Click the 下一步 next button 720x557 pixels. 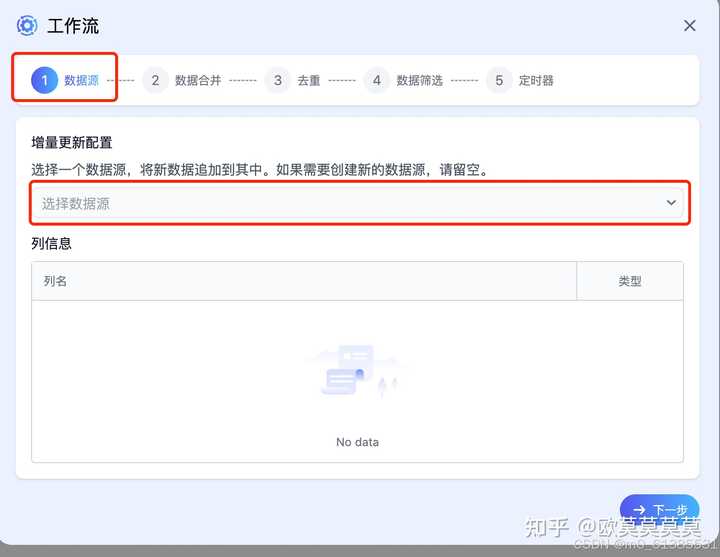[659, 509]
